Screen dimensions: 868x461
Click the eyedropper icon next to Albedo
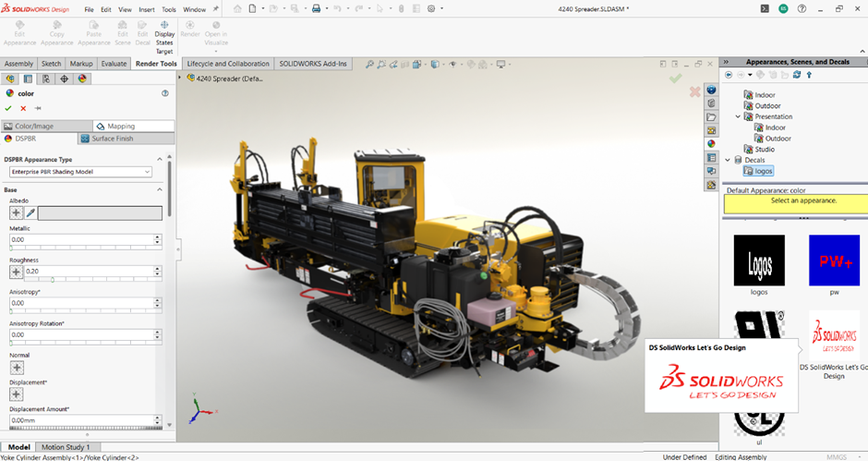tap(30, 212)
